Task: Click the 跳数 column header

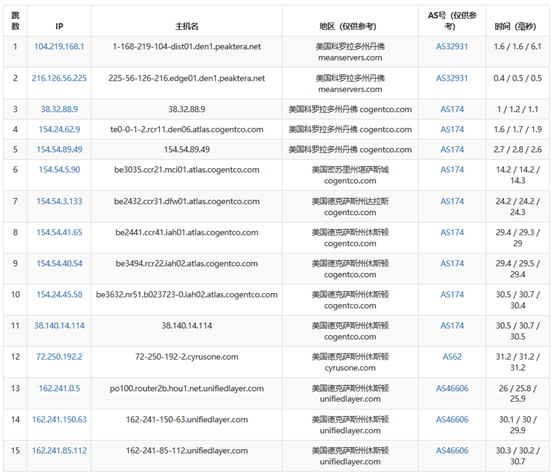Action: coord(15,21)
